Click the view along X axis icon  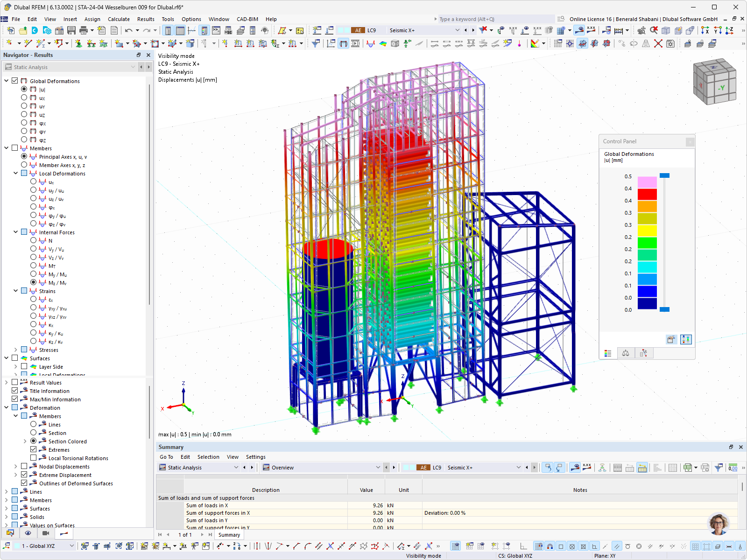[x=705, y=30]
